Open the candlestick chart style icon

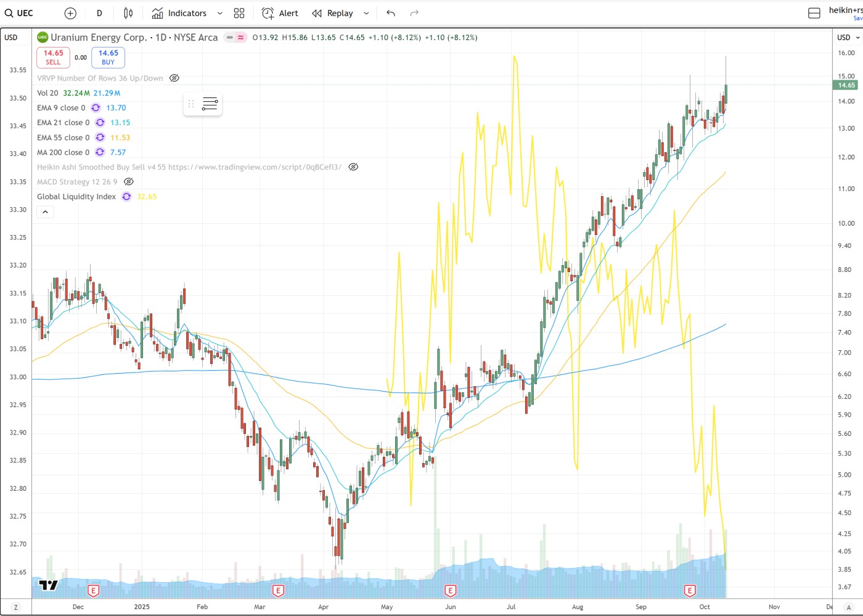coord(128,13)
